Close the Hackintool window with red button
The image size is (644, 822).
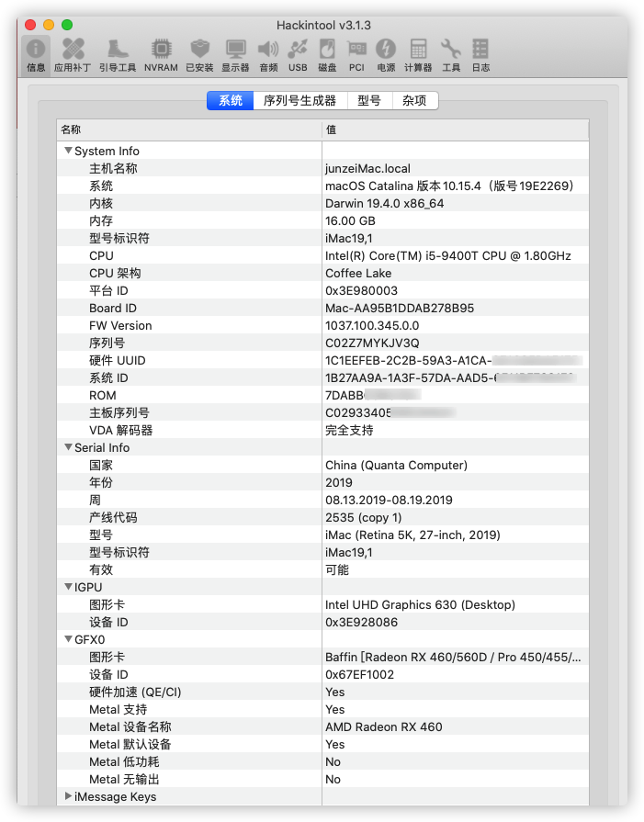30,25
